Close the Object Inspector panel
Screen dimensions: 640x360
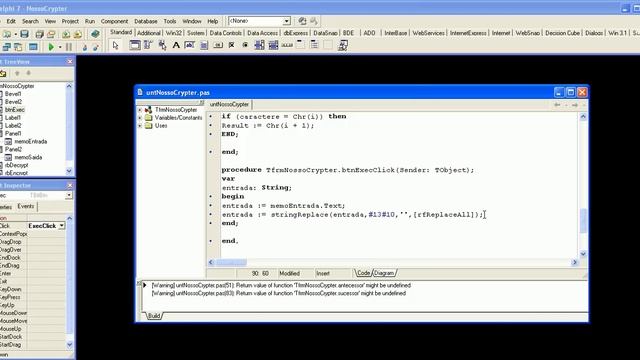pos(70,185)
